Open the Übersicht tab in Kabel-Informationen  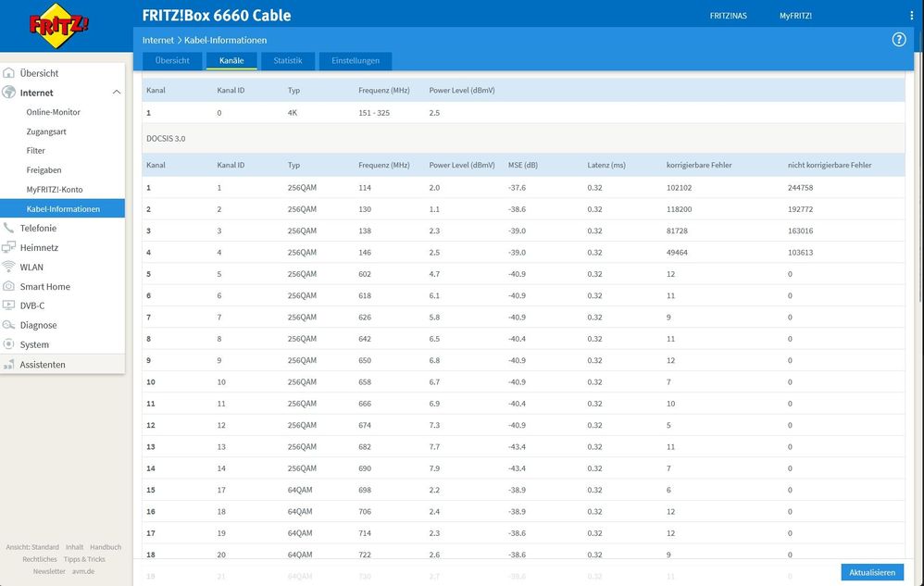172,61
